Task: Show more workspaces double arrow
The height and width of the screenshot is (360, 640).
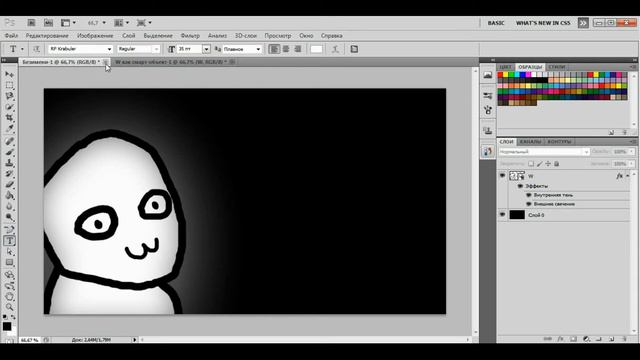Action: [583, 23]
